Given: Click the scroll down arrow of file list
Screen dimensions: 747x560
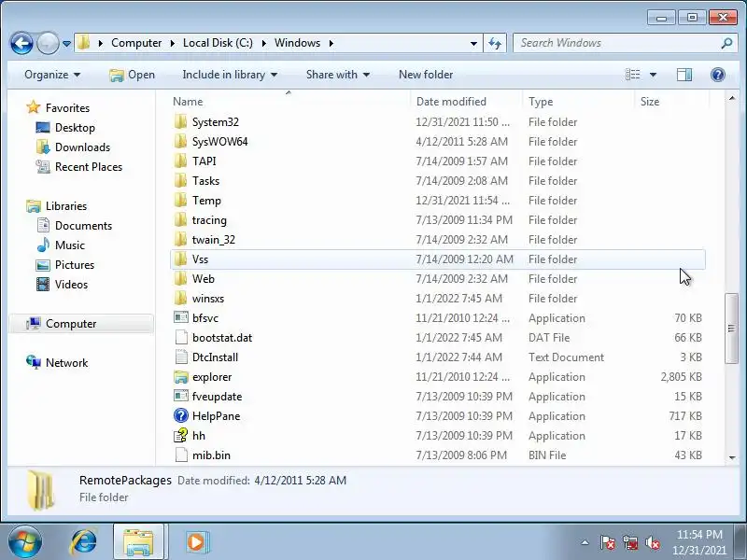Looking at the screenshot, I should 732,457.
